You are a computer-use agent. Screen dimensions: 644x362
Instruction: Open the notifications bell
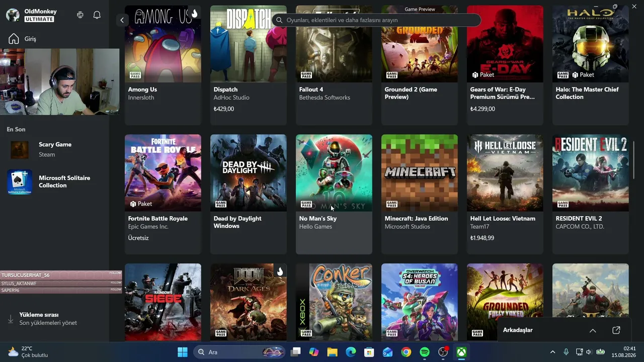[x=97, y=15]
